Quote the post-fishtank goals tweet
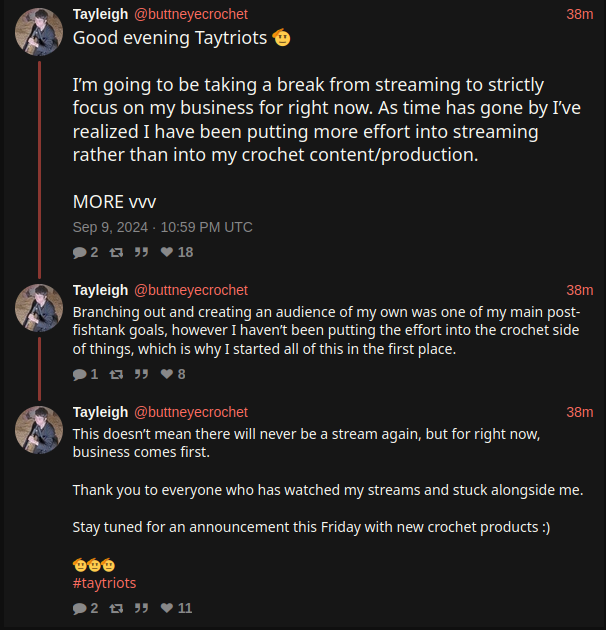 pos(141,374)
